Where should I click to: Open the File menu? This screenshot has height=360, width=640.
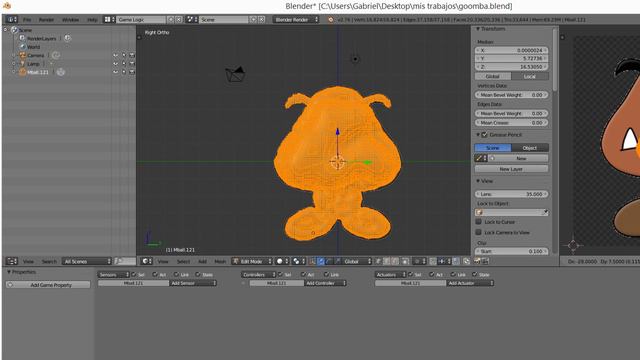click(x=27, y=19)
